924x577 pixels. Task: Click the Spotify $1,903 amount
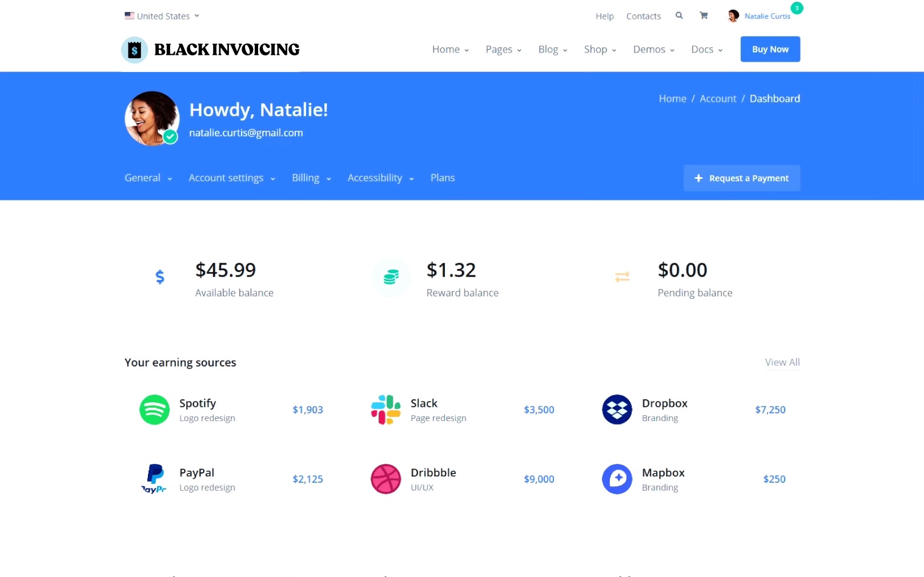pos(308,410)
